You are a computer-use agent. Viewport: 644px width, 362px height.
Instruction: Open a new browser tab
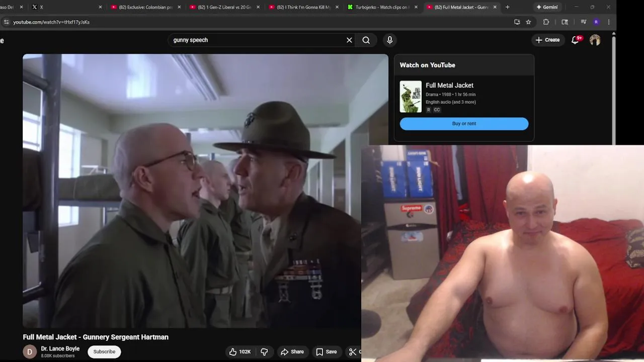coord(507,7)
